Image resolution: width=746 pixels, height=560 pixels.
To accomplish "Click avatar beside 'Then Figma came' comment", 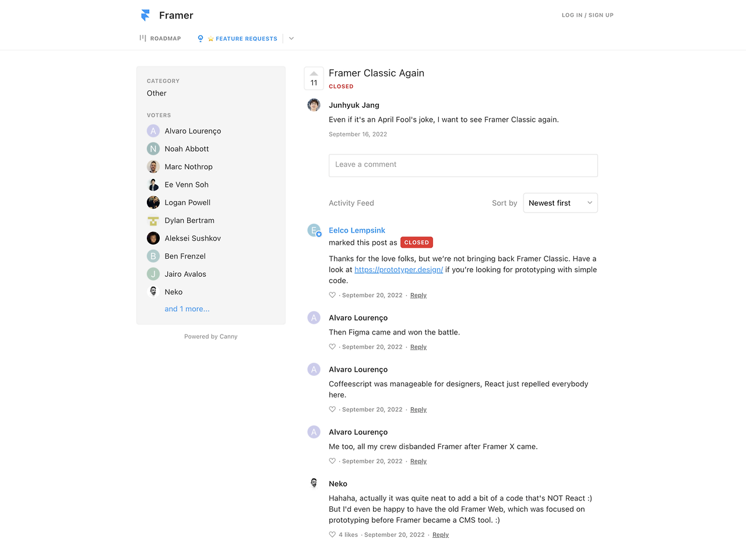I will [x=314, y=318].
